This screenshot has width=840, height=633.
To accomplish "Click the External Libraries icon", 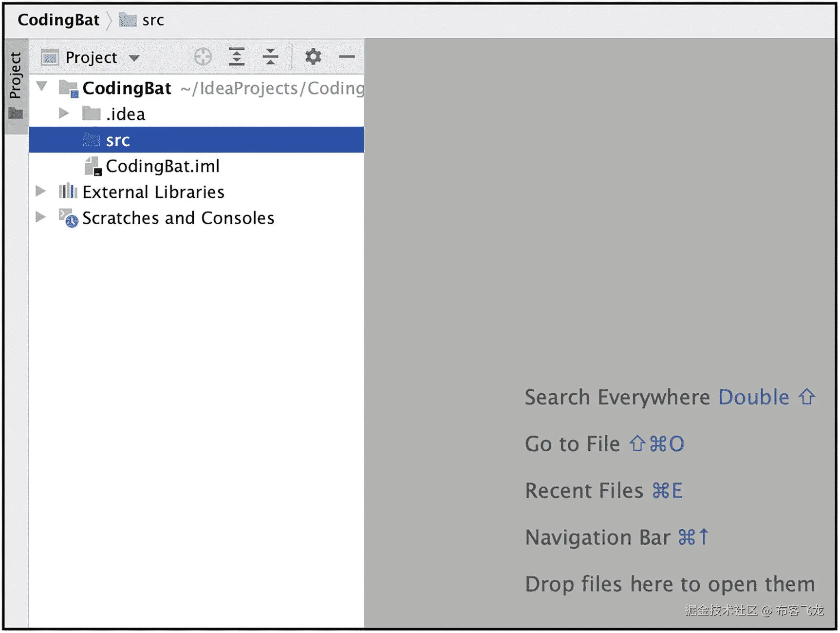I will [x=68, y=192].
